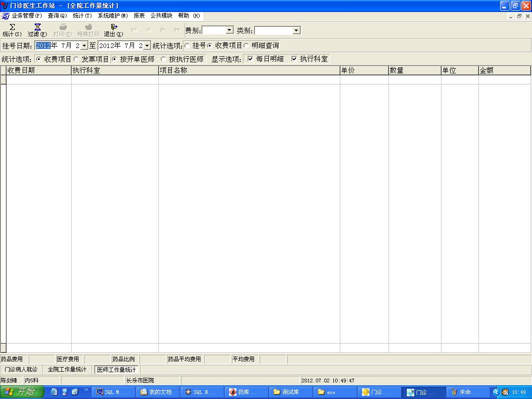Image resolution: width=532 pixels, height=399 pixels.
Task: Click the 金额 column header
Action: [504, 70]
